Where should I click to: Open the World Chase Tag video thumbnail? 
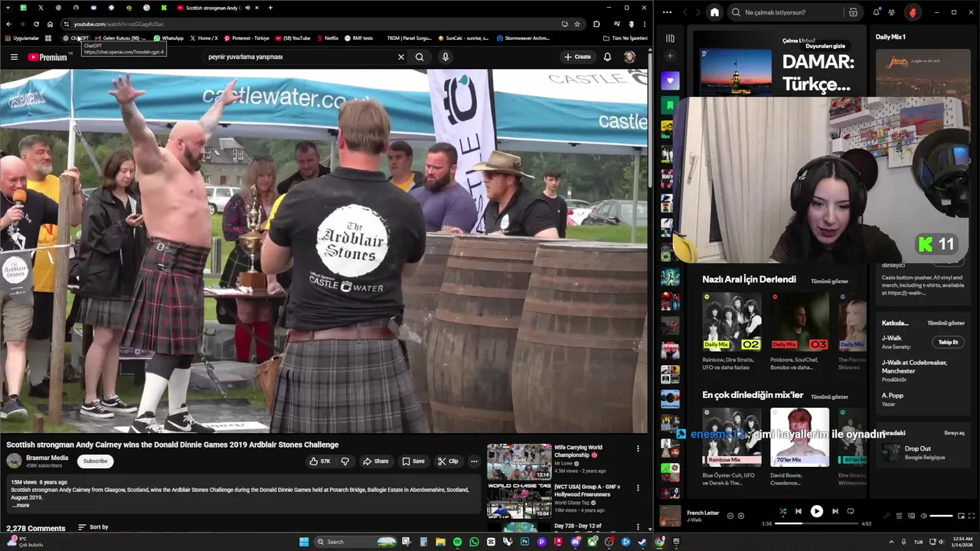coord(519,500)
